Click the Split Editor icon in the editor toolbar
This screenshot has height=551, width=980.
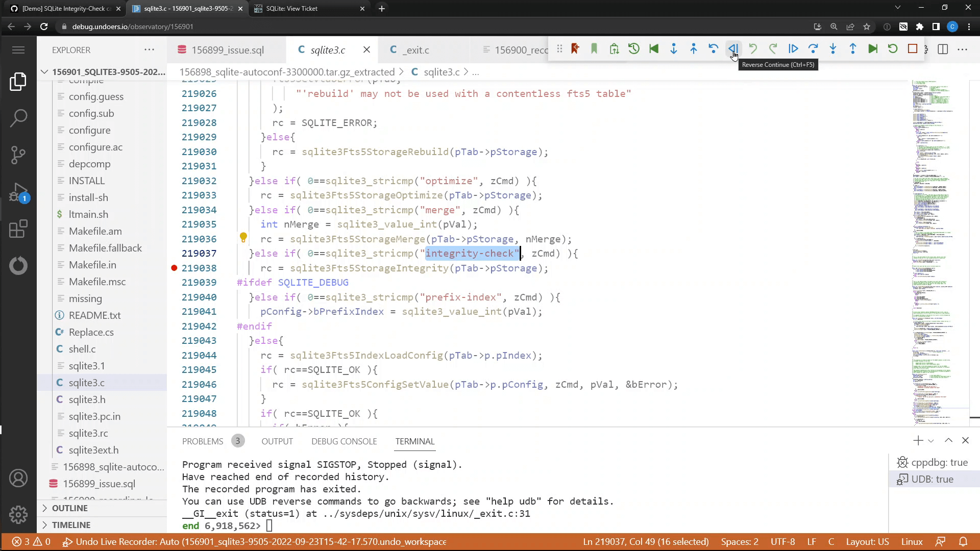(943, 49)
